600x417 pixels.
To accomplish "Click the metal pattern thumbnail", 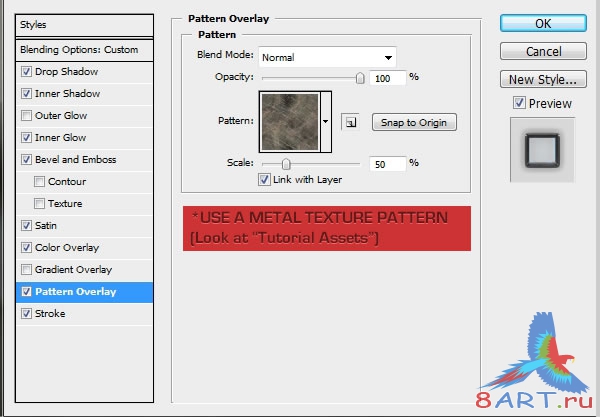I will click(x=290, y=122).
